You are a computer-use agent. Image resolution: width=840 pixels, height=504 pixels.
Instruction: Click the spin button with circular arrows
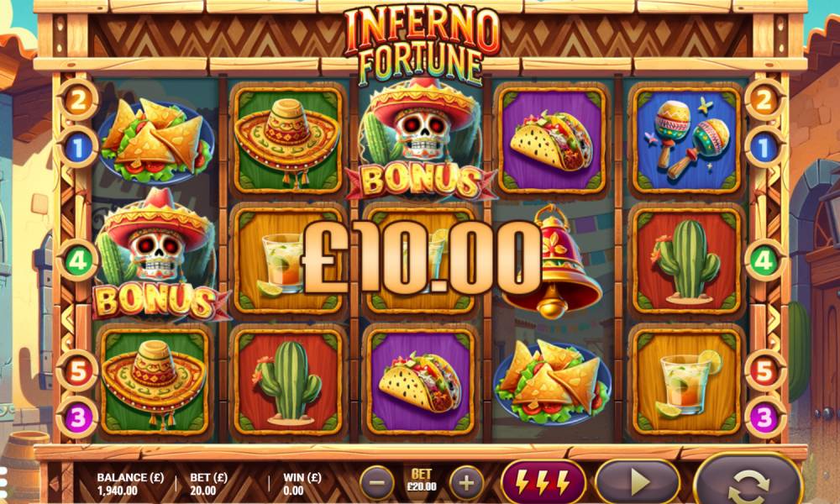click(x=748, y=480)
